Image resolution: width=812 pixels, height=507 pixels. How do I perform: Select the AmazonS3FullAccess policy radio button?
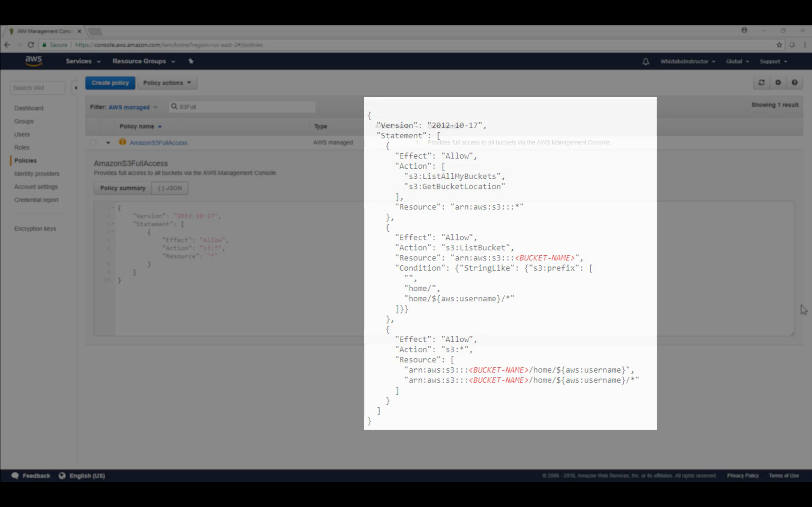pyautogui.click(x=93, y=143)
